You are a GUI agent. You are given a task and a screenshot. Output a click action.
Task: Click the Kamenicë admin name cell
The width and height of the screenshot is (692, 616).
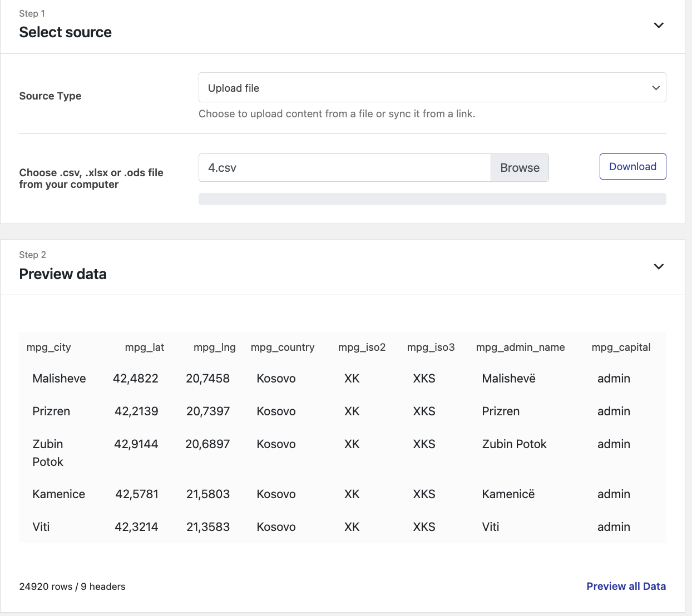pyautogui.click(x=508, y=494)
